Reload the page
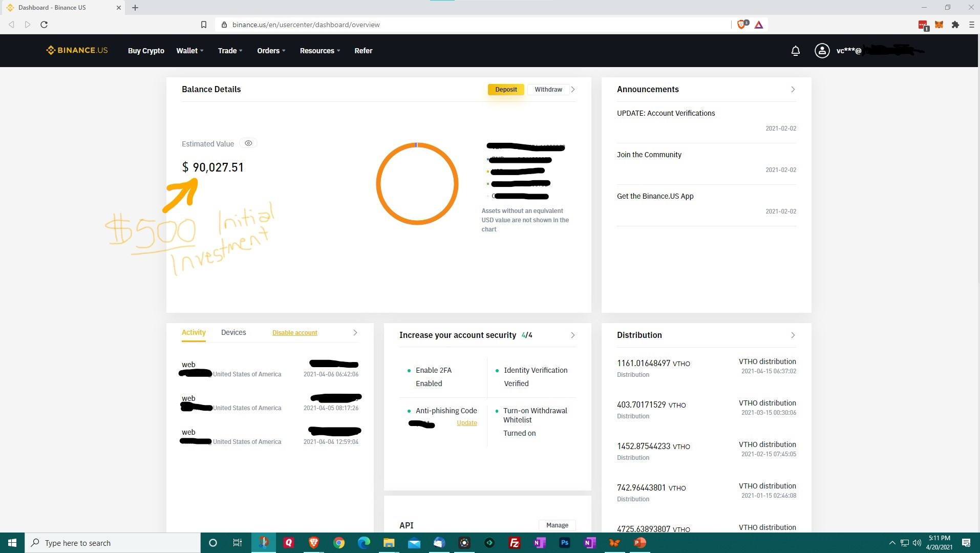This screenshot has width=980, height=553. pos(44,25)
